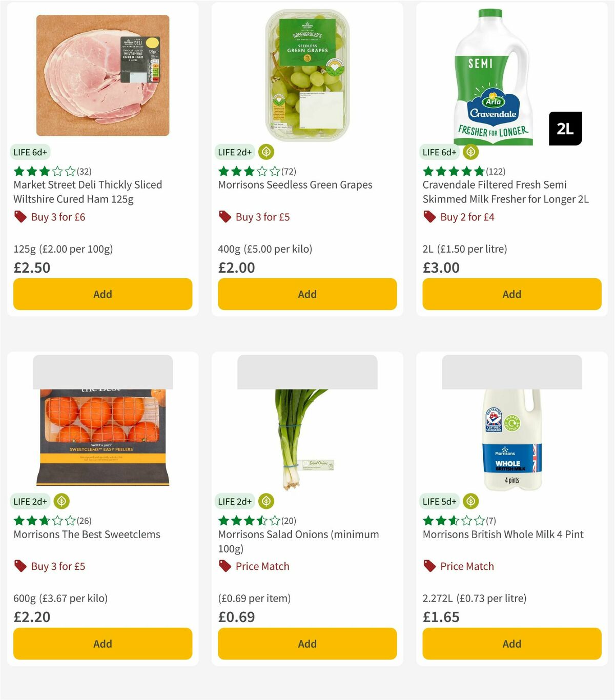Click the green leaf icon next to grapes LIFE badge

click(266, 152)
